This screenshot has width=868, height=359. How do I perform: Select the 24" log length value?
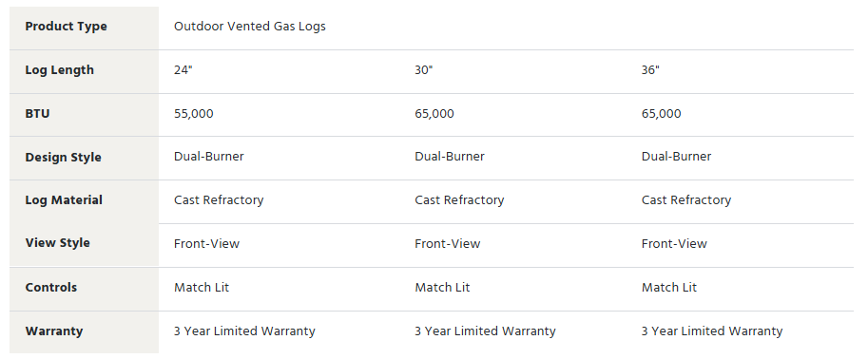click(183, 70)
